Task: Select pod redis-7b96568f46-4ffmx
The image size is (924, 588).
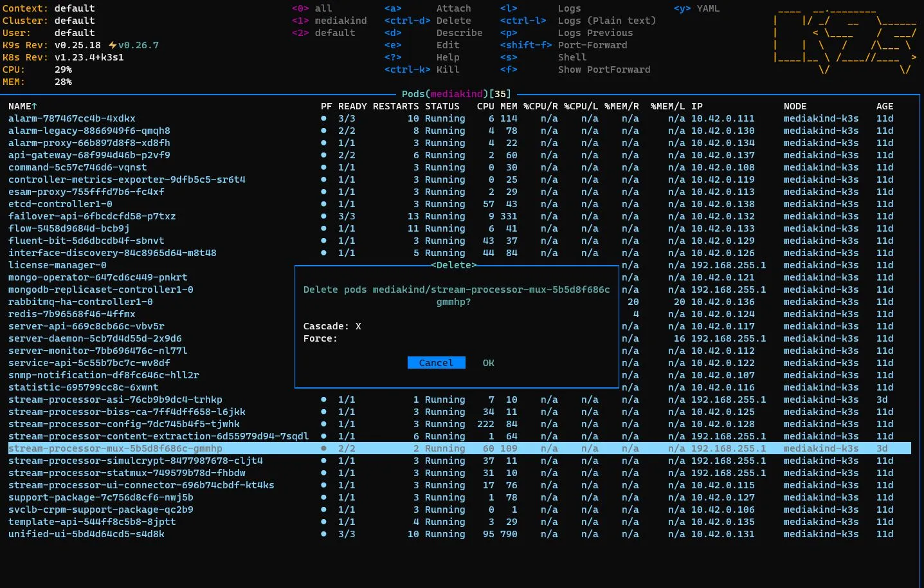Action: 71,314
